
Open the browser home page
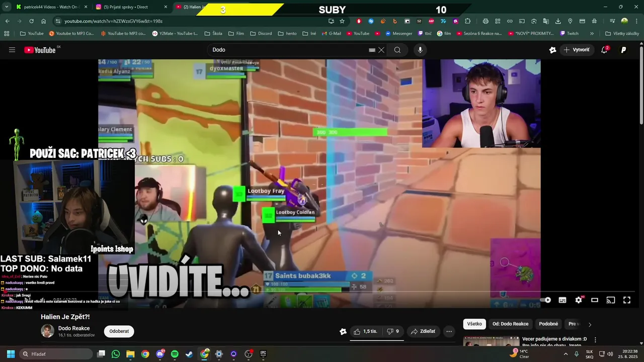tap(44, 21)
